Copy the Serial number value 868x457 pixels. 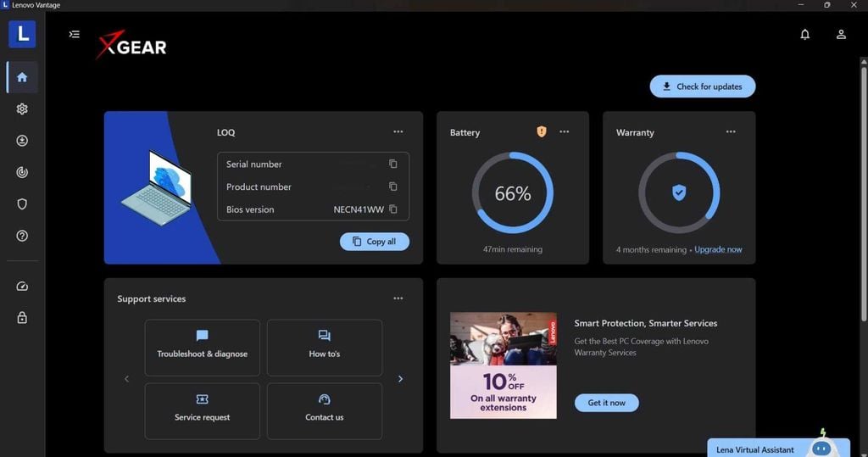[x=393, y=164]
